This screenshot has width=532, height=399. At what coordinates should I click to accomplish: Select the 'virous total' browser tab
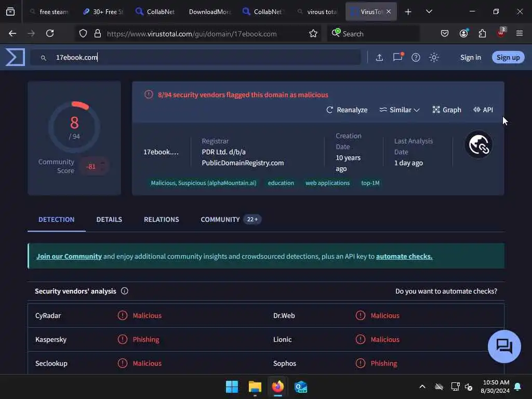[317, 12]
